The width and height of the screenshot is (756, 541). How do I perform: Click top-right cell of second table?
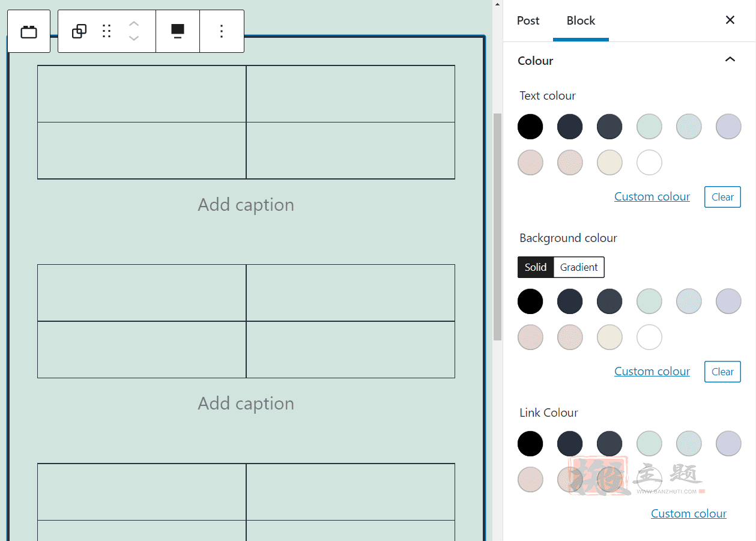click(351, 292)
